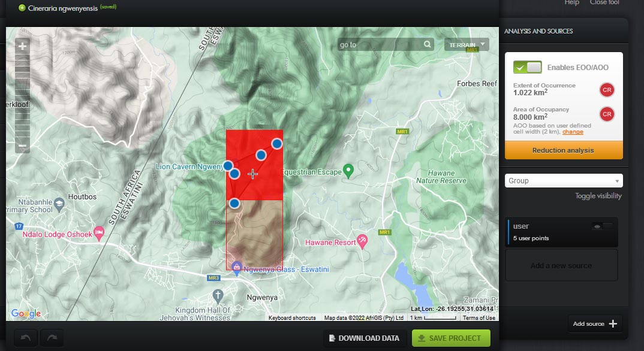Click the search magnifier icon in go to box

[427, 44]
